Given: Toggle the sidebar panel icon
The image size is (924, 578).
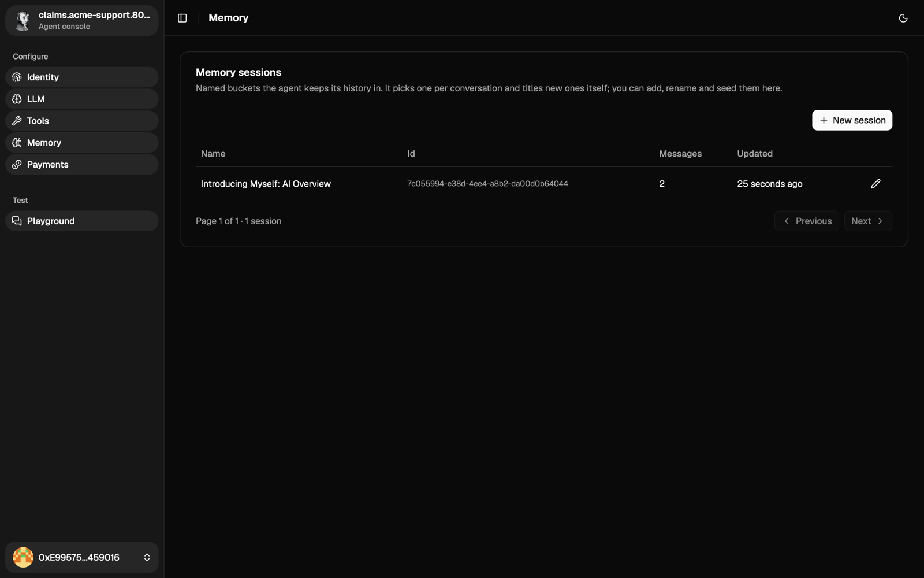Looking at the screenshot, I should coord(182,18).
